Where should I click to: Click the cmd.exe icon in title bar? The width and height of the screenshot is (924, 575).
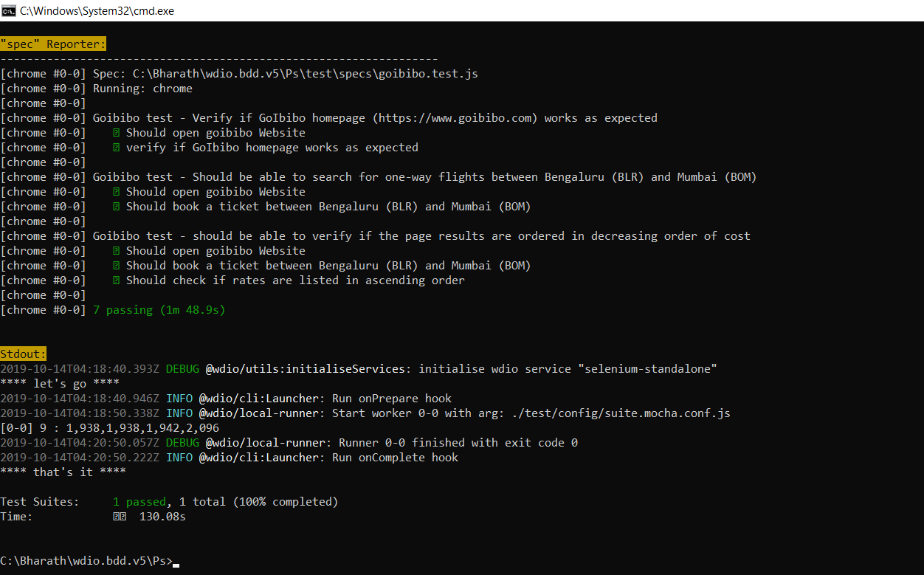(8, 10)
